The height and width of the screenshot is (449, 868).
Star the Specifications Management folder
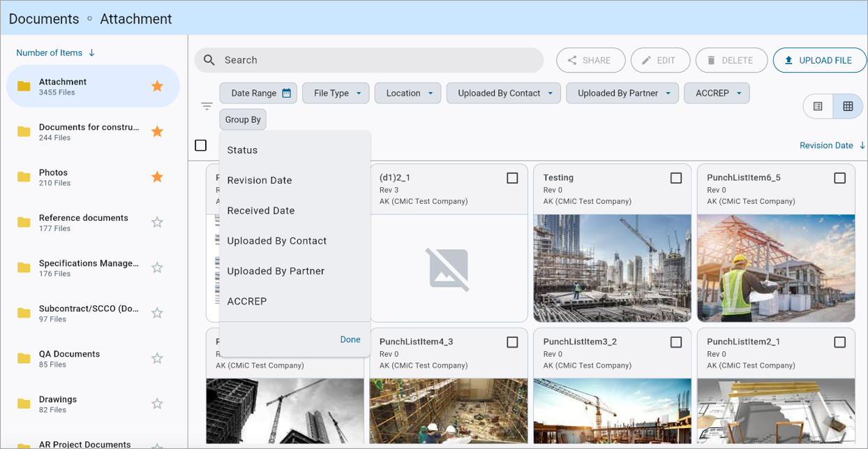(157, 267)
